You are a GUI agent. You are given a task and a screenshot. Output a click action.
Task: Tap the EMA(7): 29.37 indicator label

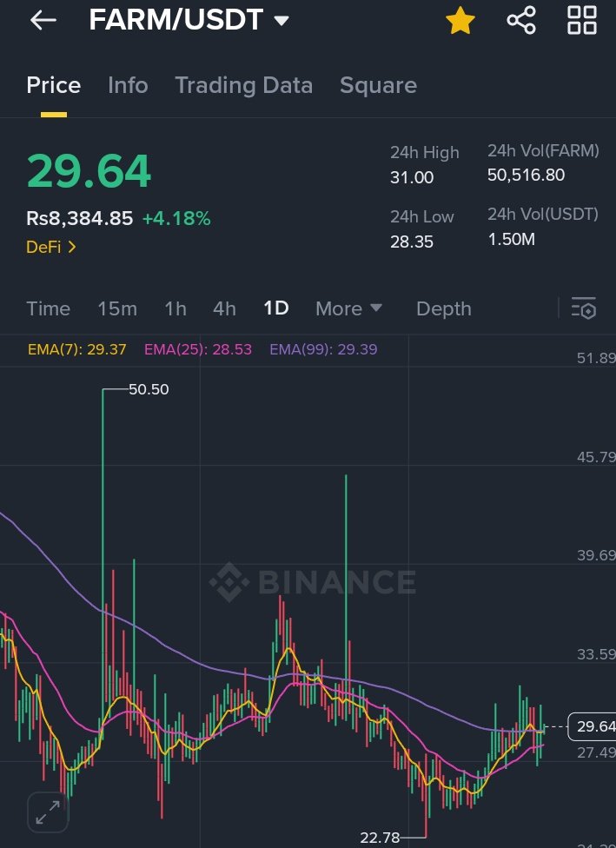click(76, 349)
